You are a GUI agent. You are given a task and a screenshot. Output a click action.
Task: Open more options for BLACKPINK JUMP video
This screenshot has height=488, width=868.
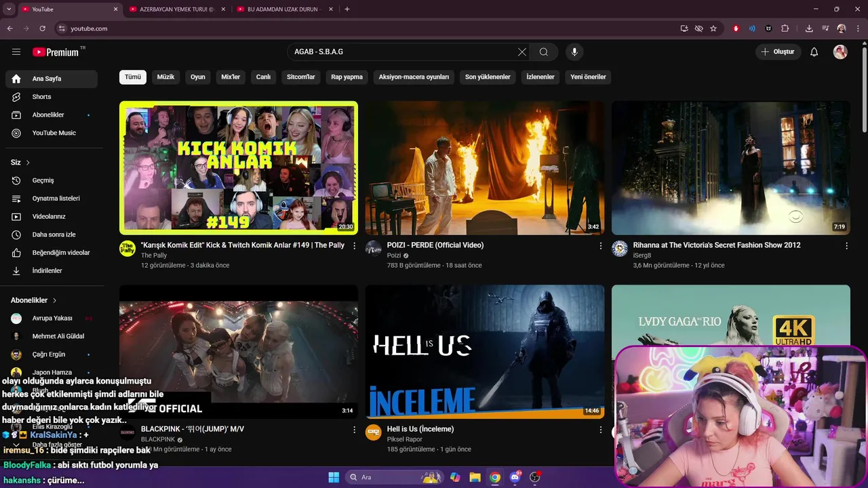pos(354,430)
